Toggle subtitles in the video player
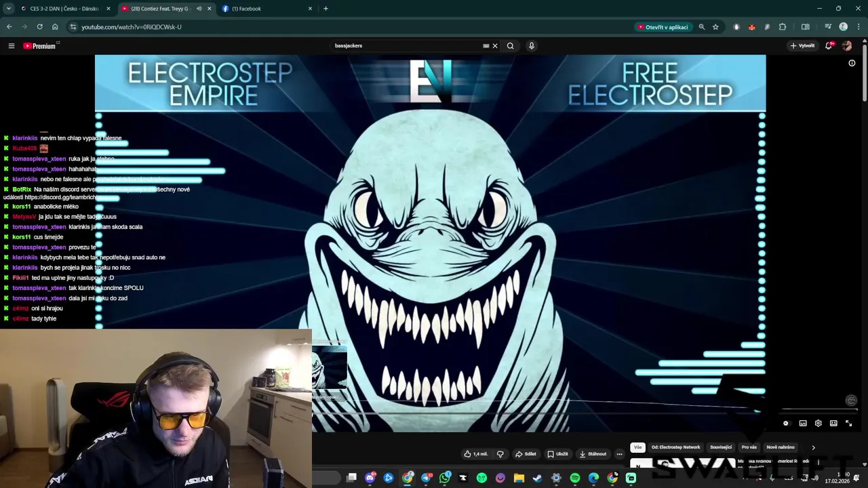Screen dimensions: 868x488 [x=803, y=424]
